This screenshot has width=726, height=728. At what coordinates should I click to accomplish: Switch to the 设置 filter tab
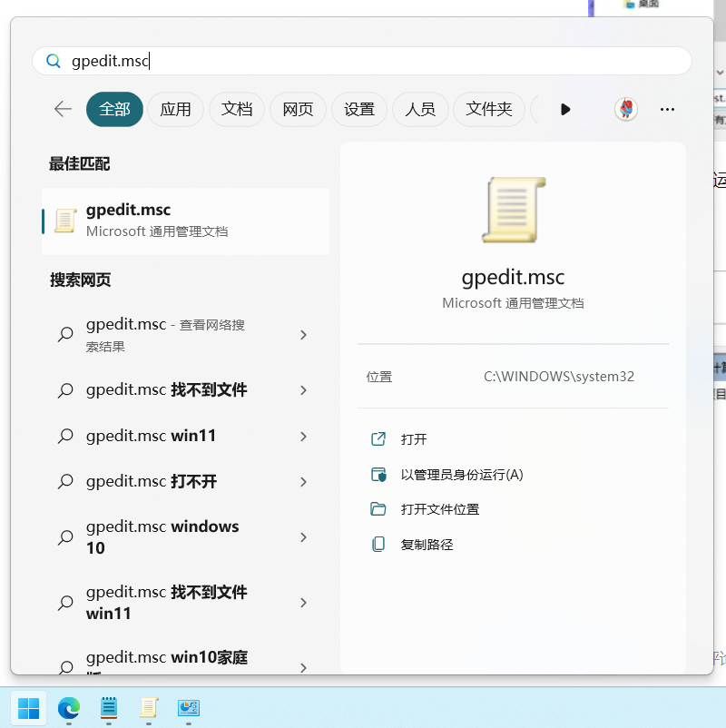point(358,110)
